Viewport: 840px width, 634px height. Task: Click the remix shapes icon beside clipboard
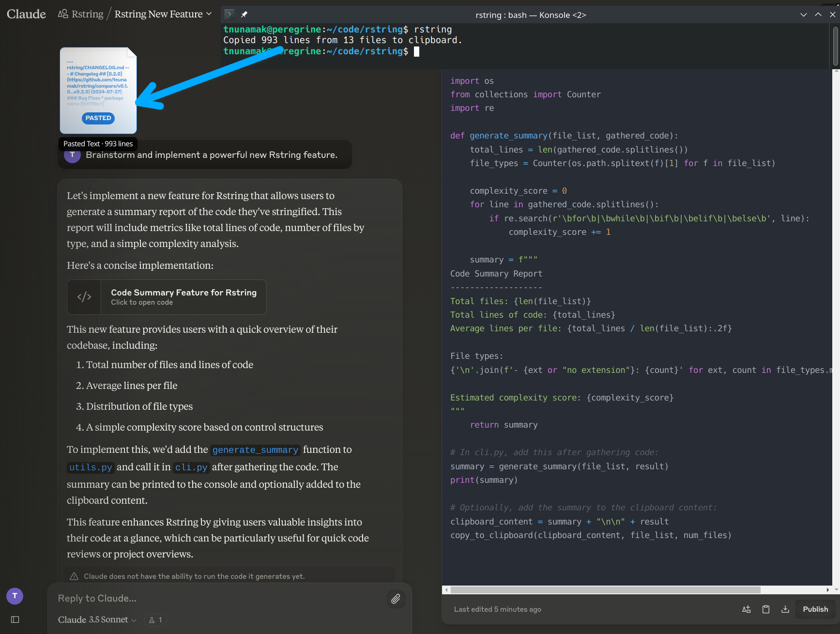747,609
